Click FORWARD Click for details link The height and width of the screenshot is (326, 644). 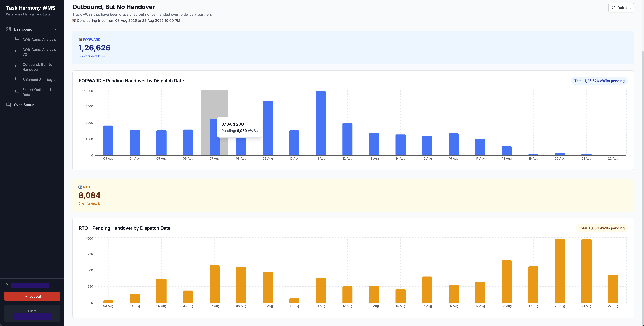[91, 56]
